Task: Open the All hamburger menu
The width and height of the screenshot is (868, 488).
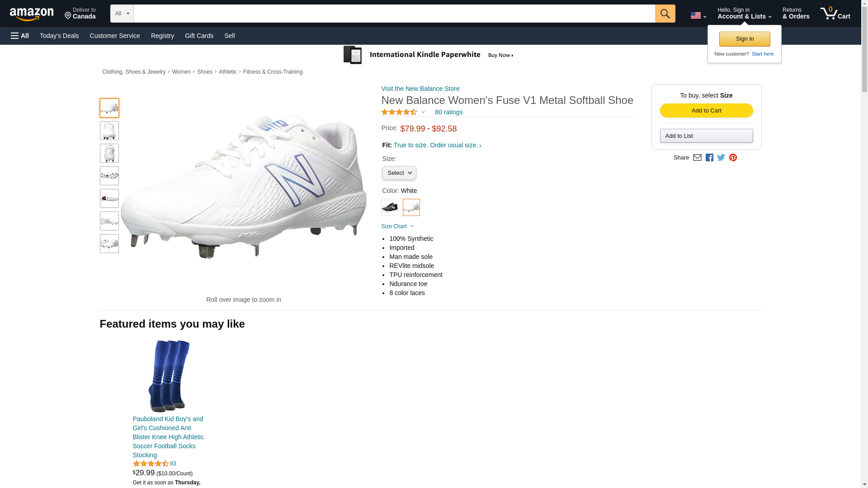Action: [x=20, y=36]
